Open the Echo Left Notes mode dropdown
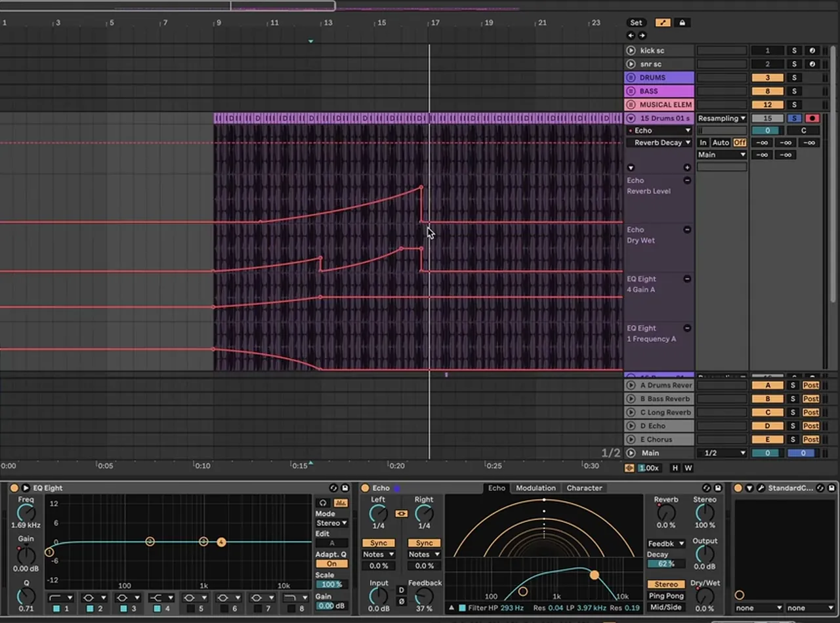 click(379, 554)
